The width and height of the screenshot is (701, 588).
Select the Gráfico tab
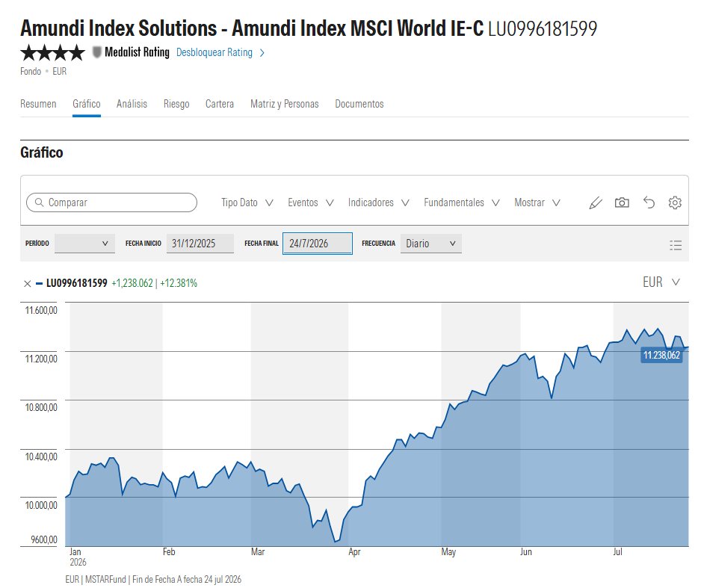[x=86, y=104]
